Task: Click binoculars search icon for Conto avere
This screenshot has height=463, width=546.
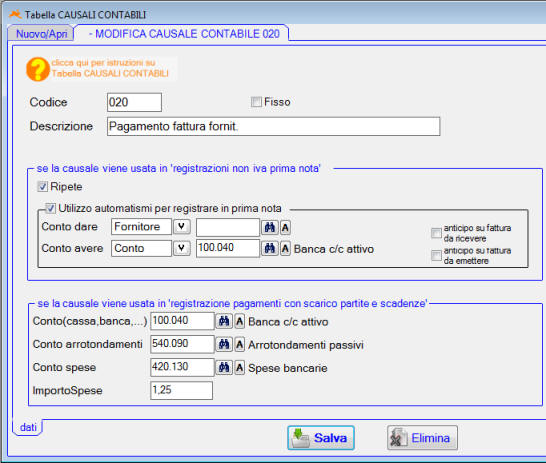Action: 270,249
